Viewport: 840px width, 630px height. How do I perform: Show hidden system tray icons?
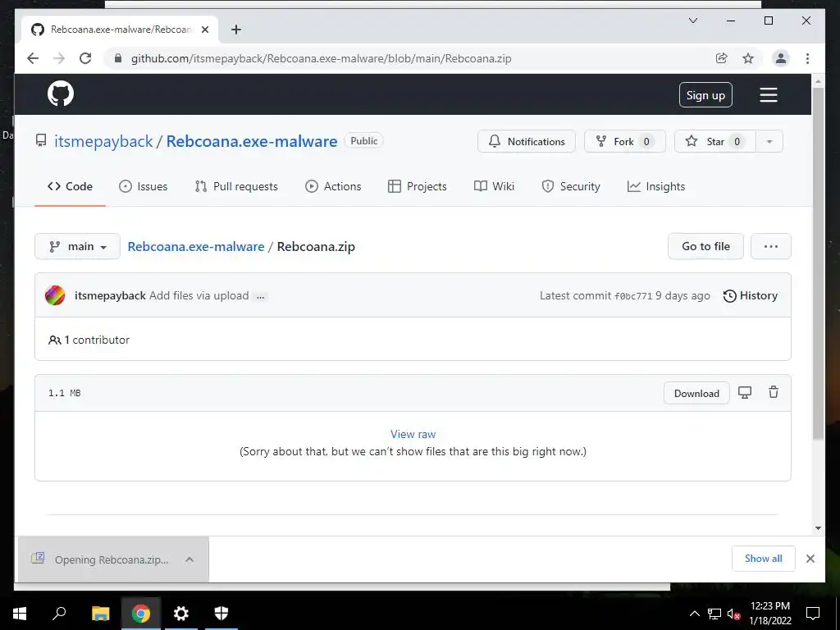[694, 614]
